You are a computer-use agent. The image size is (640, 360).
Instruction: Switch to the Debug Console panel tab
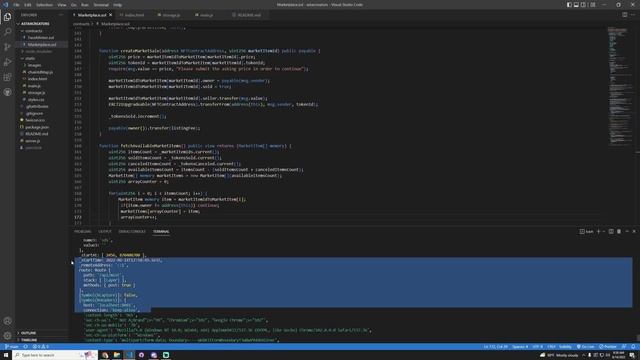(x=132, y=231)
